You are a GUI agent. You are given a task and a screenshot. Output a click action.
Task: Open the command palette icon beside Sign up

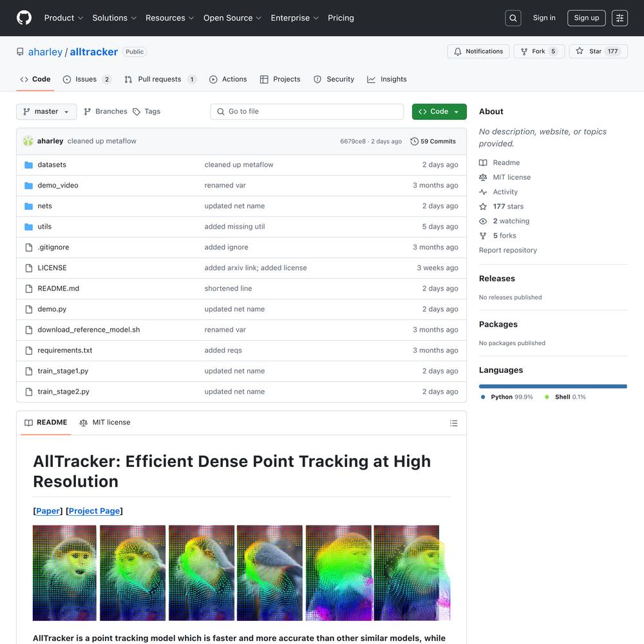[620, 18]
